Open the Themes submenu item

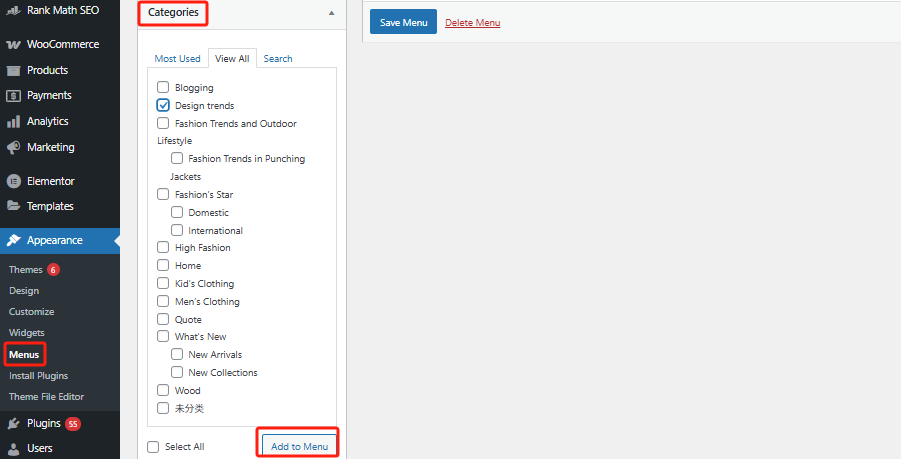[x=26, y=270]
